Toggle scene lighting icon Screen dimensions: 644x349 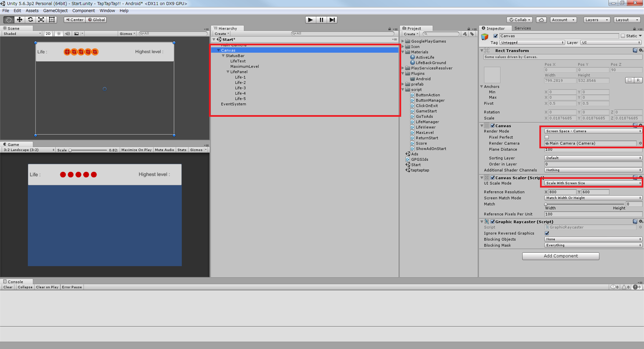point(59,34)
